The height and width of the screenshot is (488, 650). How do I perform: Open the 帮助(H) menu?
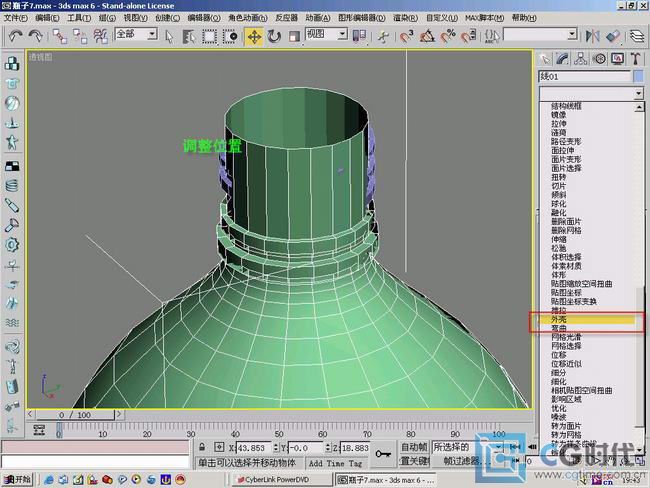(524, 18)
